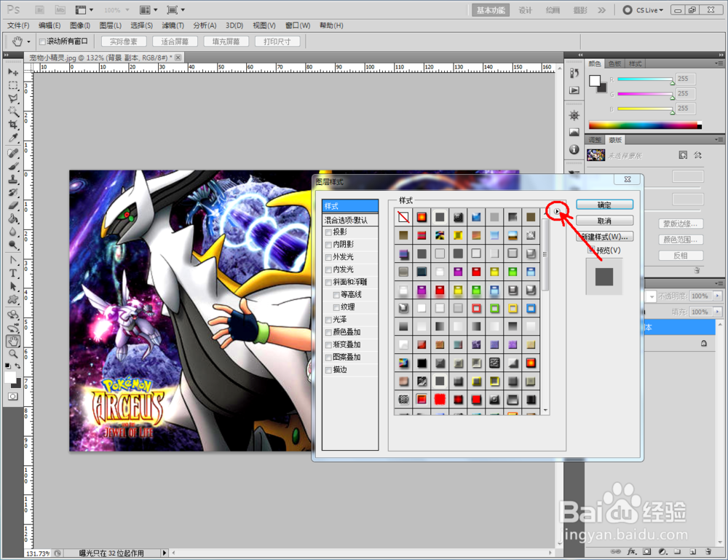Screen dimensions: 728x560
Task: Select the Polygonal Lasso tool
Action: click(x=13, y=98)
